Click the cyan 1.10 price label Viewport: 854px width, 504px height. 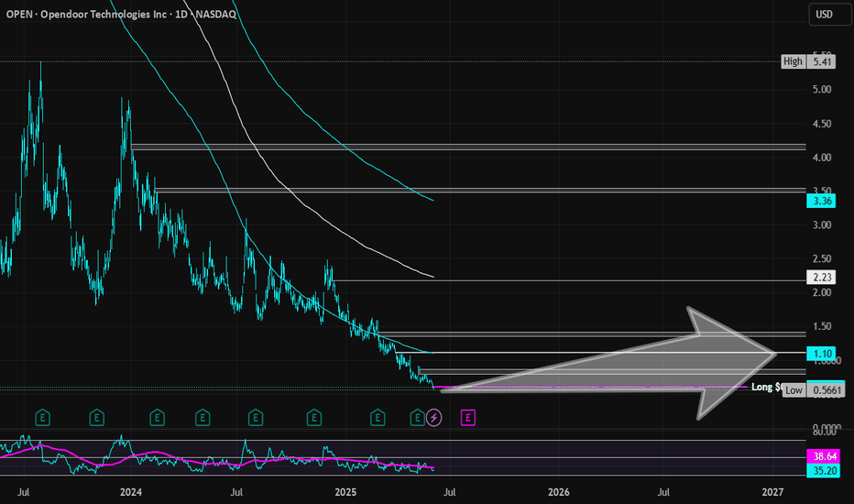(x=822, y=354)
